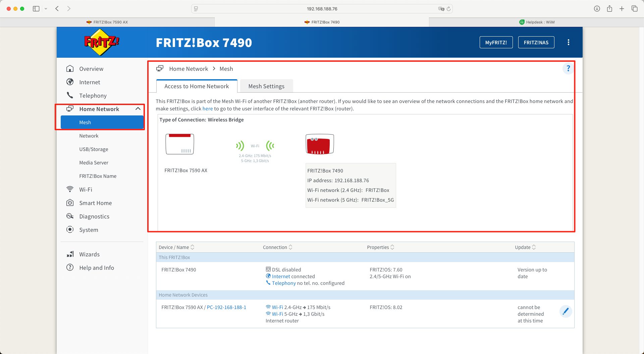
Task: Switch to FRITZ!Box 7590 AX browser tab
Action: point(107,22)
